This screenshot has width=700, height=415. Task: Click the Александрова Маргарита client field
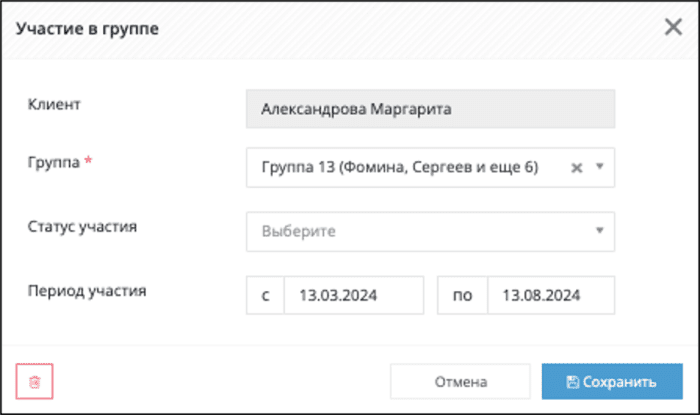pyautogui.click(x=430, y=109)
